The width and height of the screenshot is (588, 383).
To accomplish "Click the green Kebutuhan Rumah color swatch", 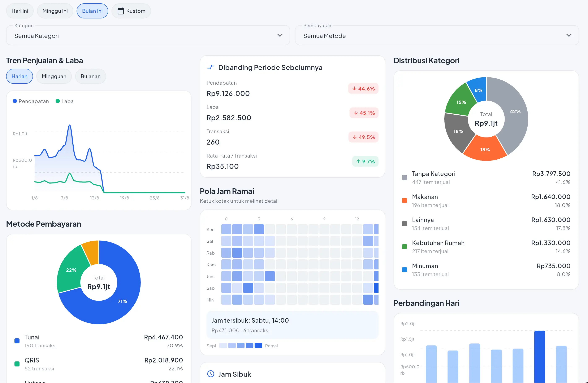I will [405, 247].
